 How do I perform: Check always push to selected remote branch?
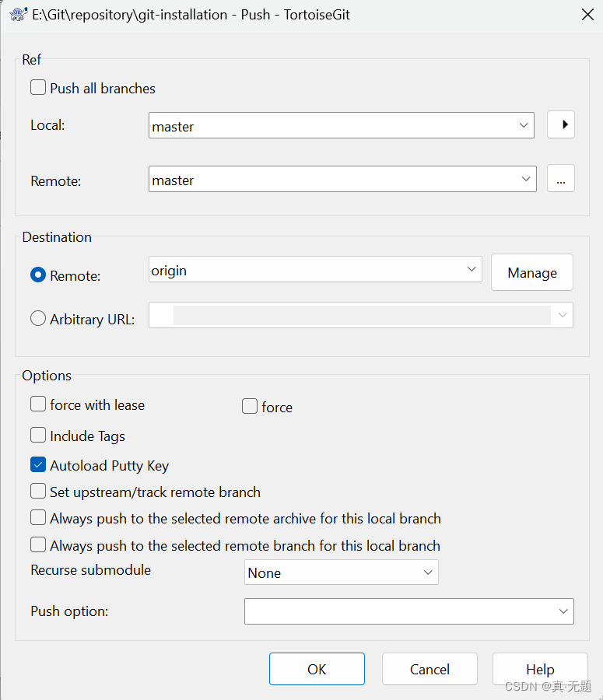coord(37,544)
